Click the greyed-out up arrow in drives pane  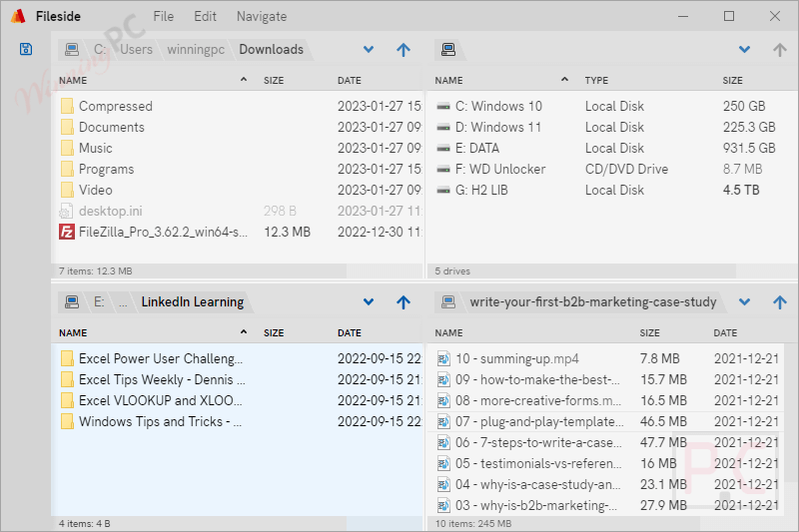pyautogui.click(x=779, y=49)
